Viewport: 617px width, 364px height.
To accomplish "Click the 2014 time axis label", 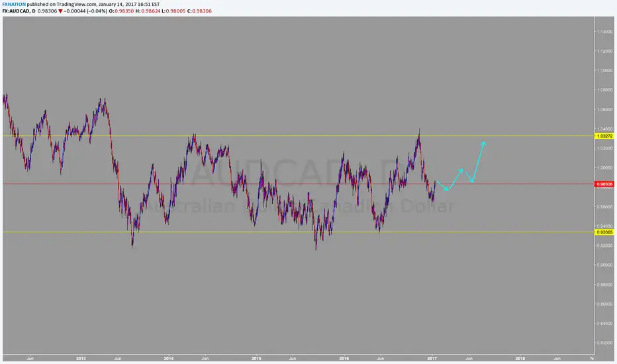I will 168,359.
